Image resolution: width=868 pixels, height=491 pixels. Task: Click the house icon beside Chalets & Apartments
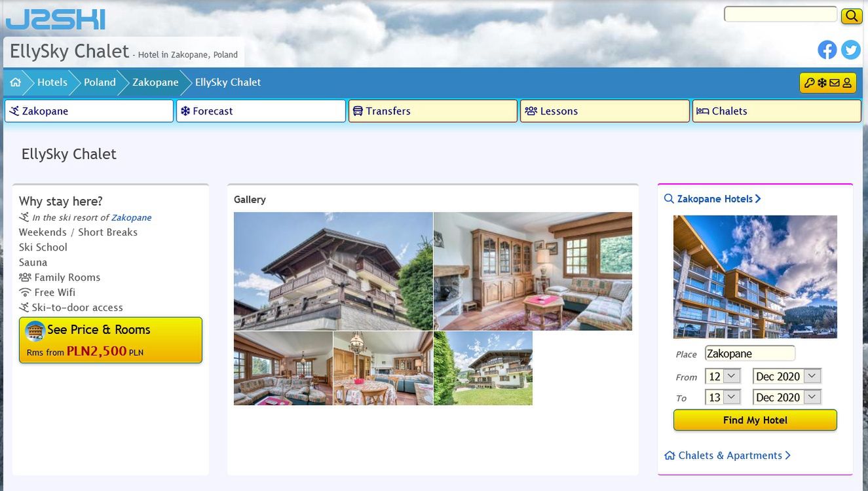pyautogui.click(x=670, y=456)
